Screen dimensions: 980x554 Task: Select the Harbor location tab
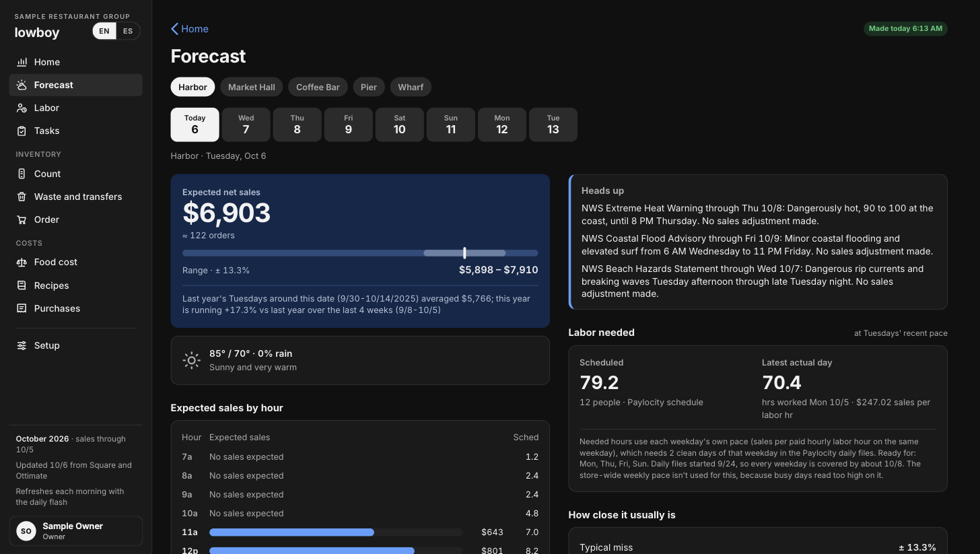tap(193, 87)
